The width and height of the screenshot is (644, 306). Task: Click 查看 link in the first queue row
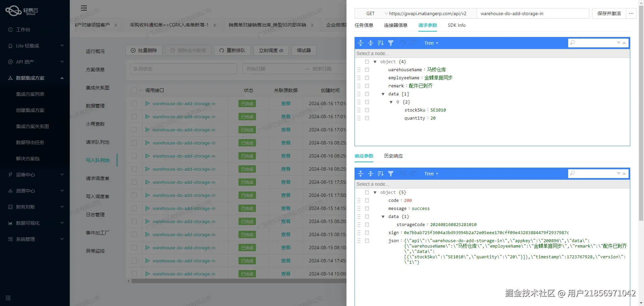point(286,103)
